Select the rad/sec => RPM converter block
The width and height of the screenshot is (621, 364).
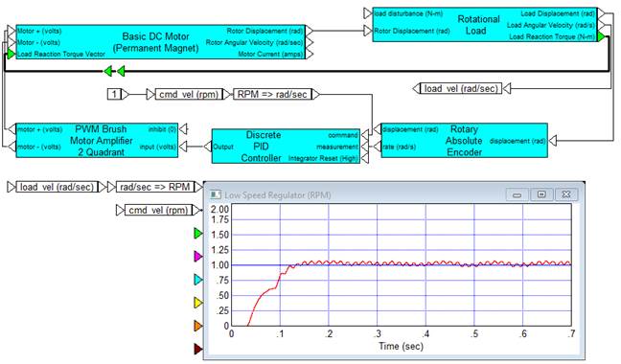[x=155, y=187]
